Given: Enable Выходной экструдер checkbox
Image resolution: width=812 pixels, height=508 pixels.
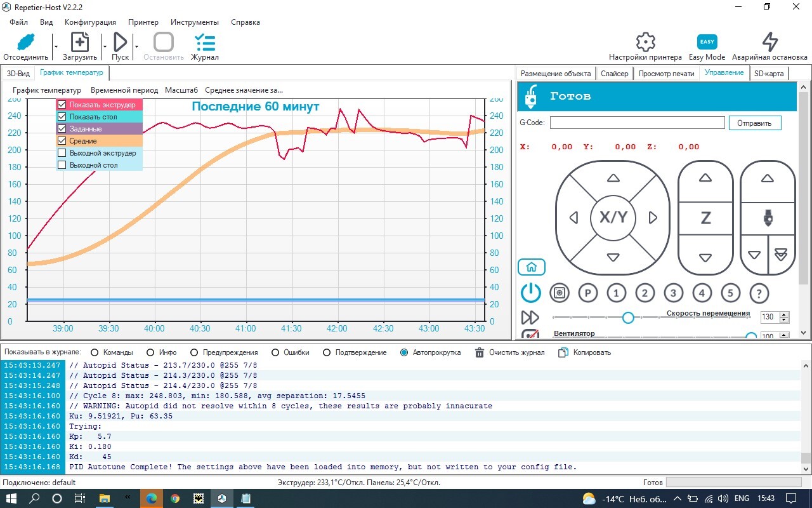Looking at the screenshot, I should pos(62,153).
